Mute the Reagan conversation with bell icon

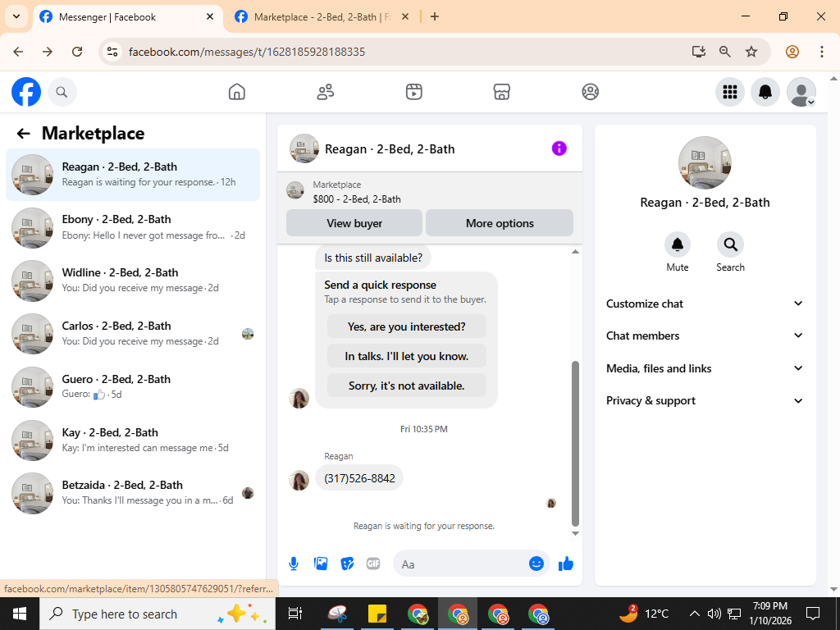coord(677,244)
